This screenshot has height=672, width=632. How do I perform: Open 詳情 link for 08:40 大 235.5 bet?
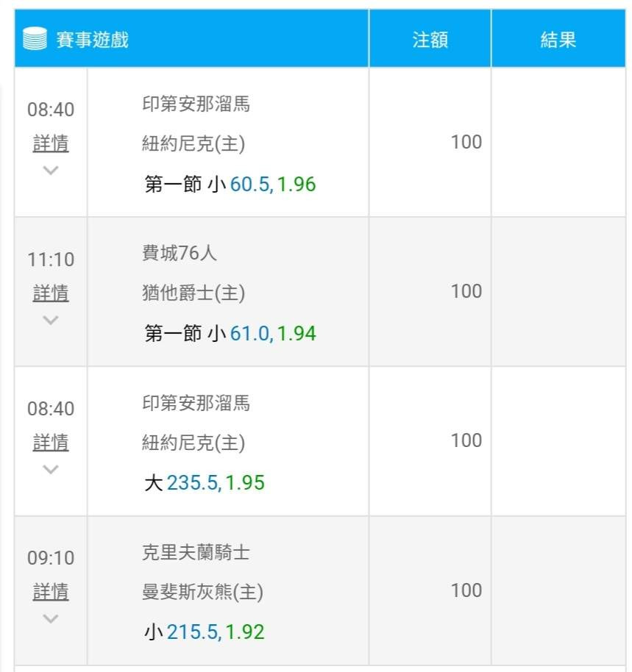click(51, 443)
